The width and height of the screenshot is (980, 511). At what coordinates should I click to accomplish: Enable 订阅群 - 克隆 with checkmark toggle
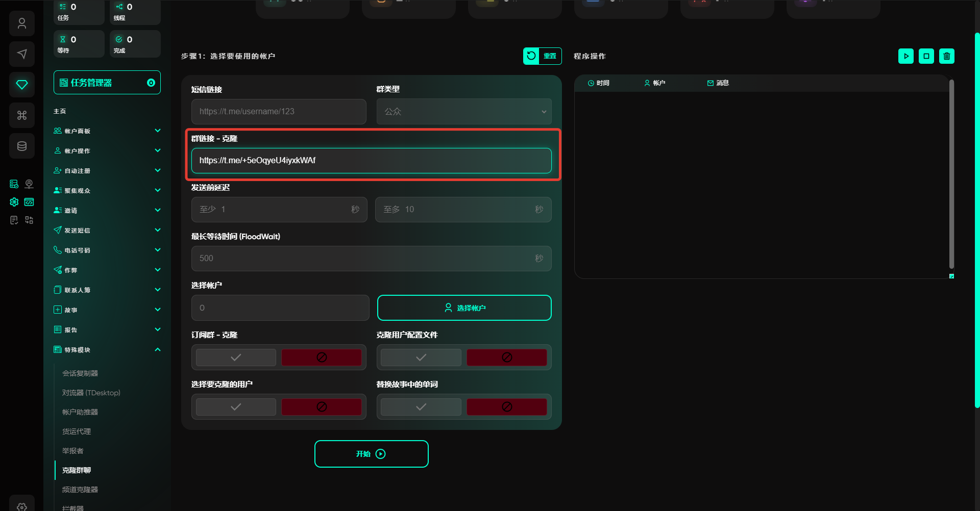click(x=236, y=357)
